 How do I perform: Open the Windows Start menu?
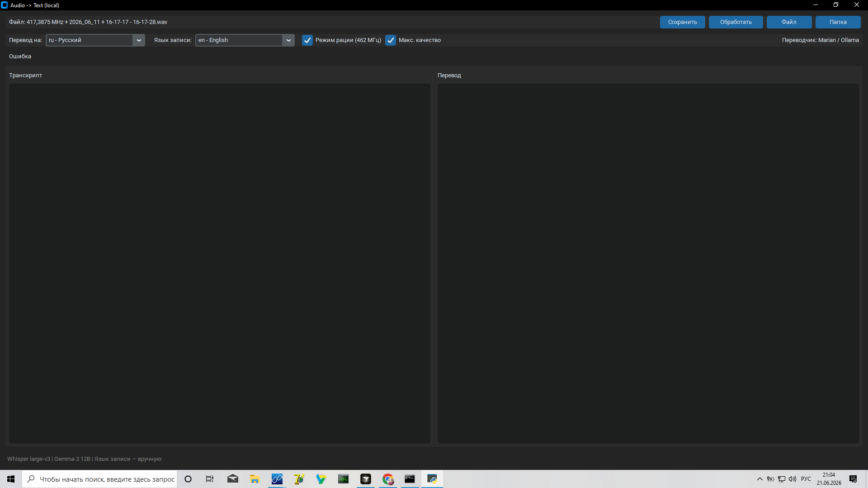point(11,479)
